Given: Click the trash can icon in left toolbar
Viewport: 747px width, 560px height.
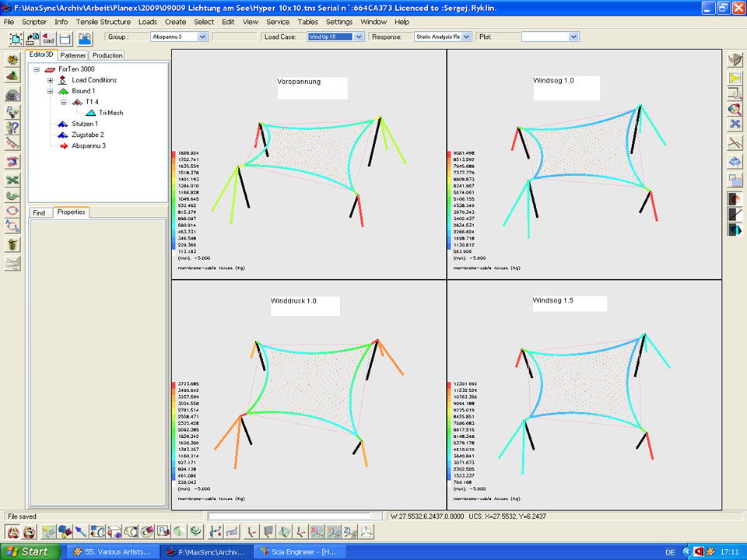Looking at the screenshot, I should coord(12,244).
